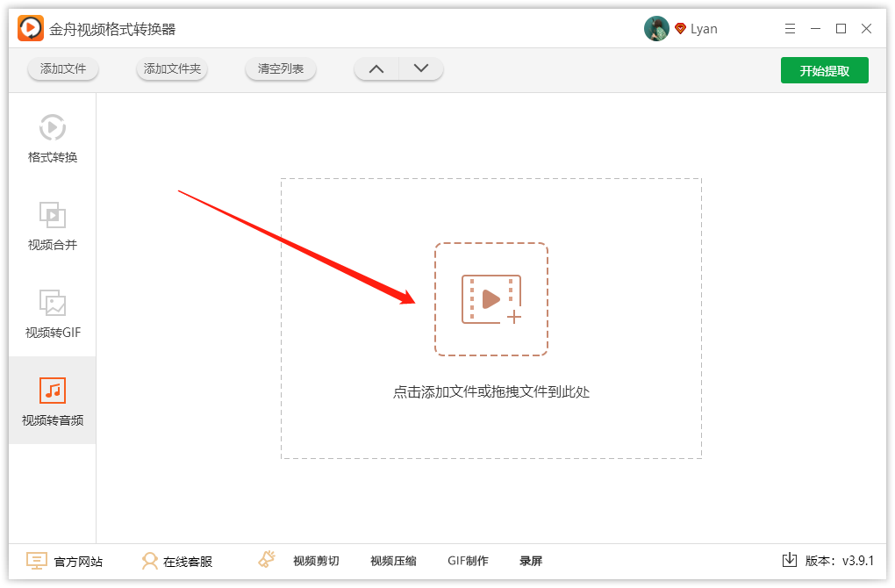This screenshot has height=588, width=895.
Task: Switch to 格式转换 in the sidebar
Action: click(53, 138)
